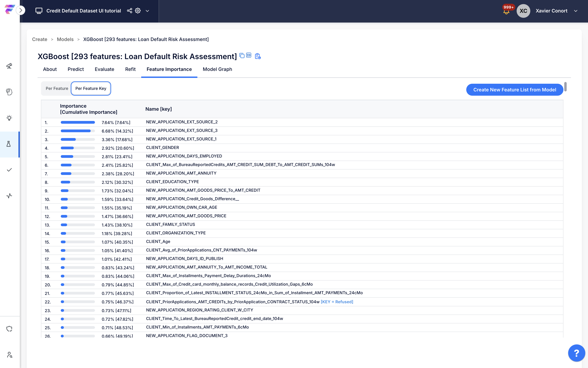
Task: Go to Models breadcrumb link
Action: point(65,39)
